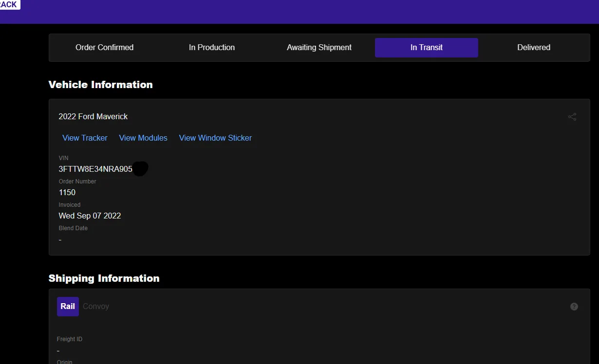The width and height of the screenshot is (599, 364).
Task: Click the Freight ID label
Action: point(70,339)
